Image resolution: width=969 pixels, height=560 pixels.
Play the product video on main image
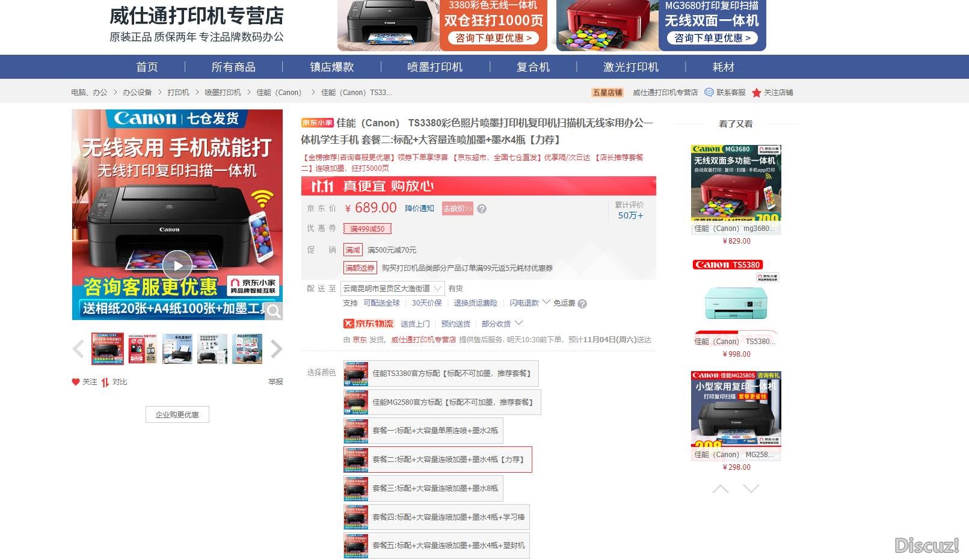coord(177,265)
